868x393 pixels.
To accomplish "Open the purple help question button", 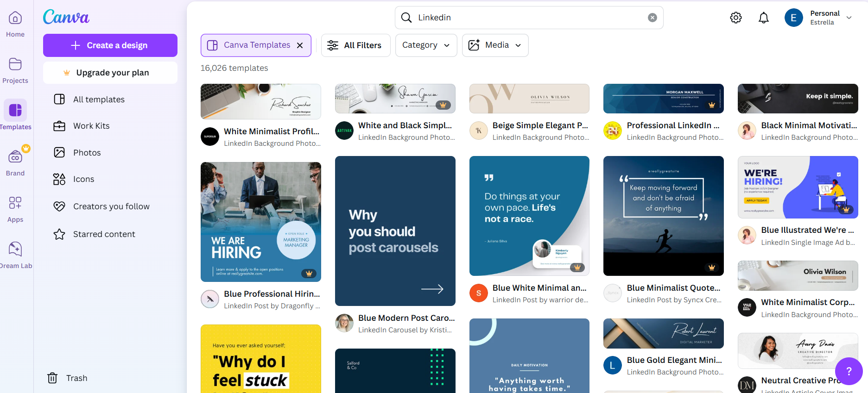I will tap(849, 371).
